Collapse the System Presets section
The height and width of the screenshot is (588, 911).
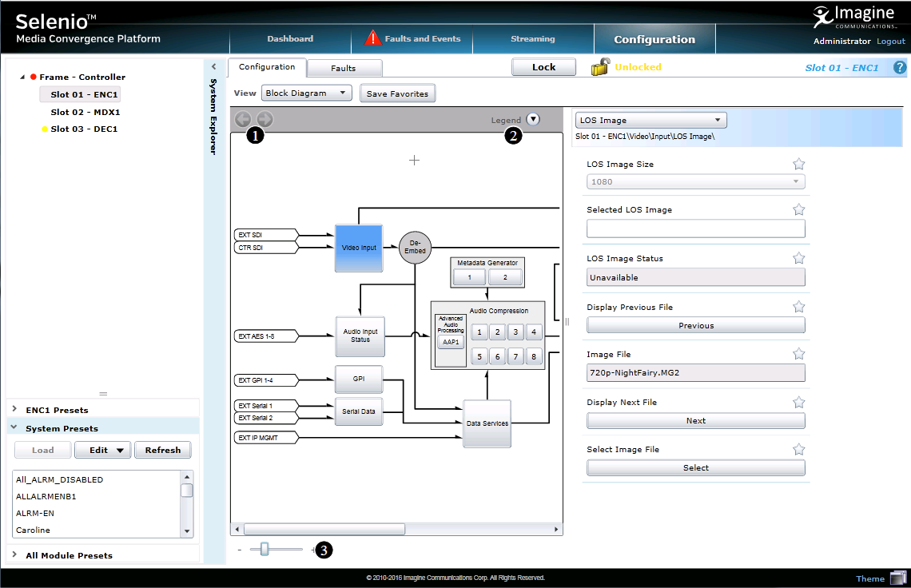point(14,427)
